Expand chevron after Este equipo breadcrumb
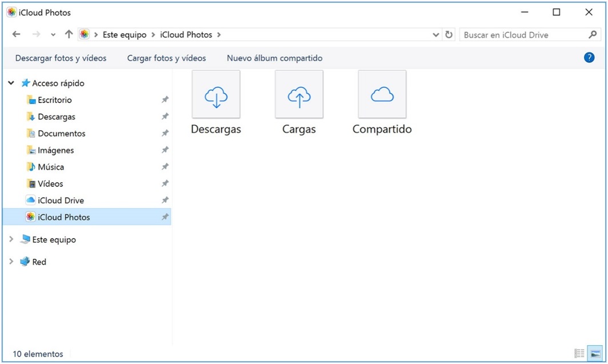 click(153, 35)
